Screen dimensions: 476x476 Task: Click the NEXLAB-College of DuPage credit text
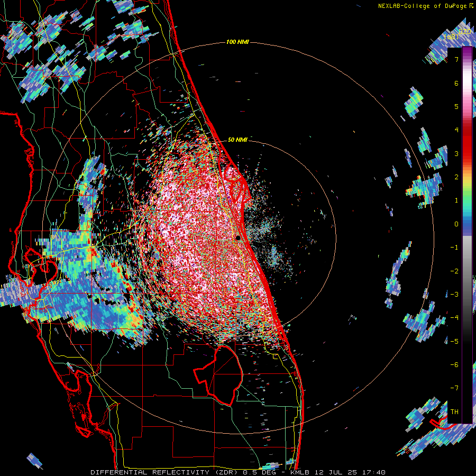click(x=423, y=6)
